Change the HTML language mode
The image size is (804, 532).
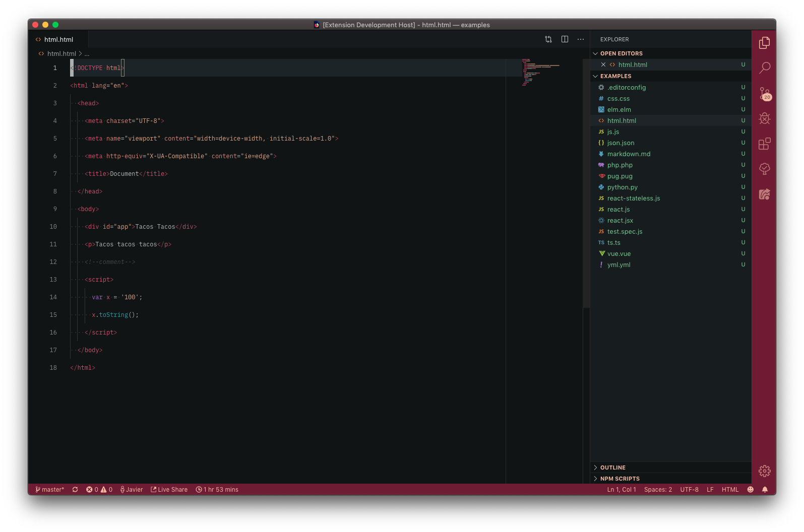tap(730, 490)
